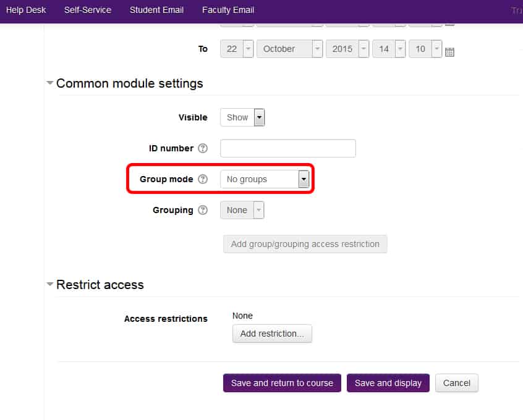Open the Visible Show dropdown
Screen dimensions: 523x420
[242, 117]
